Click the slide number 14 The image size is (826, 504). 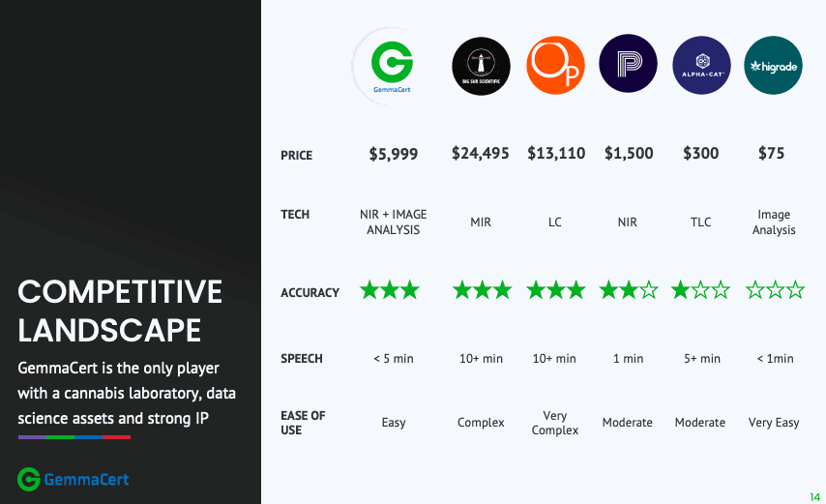[x=815, y=497]
